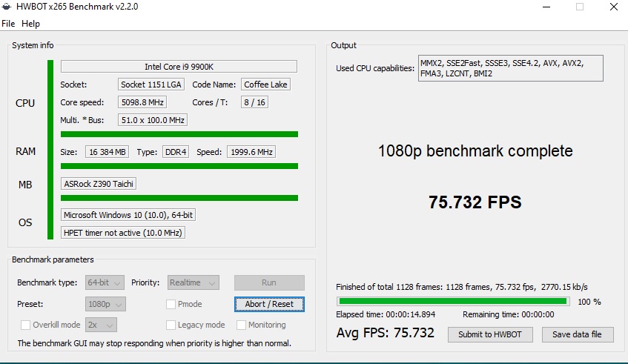The image size is (628, 364).
Task: Open the File menu
Action: coord(8,24)
